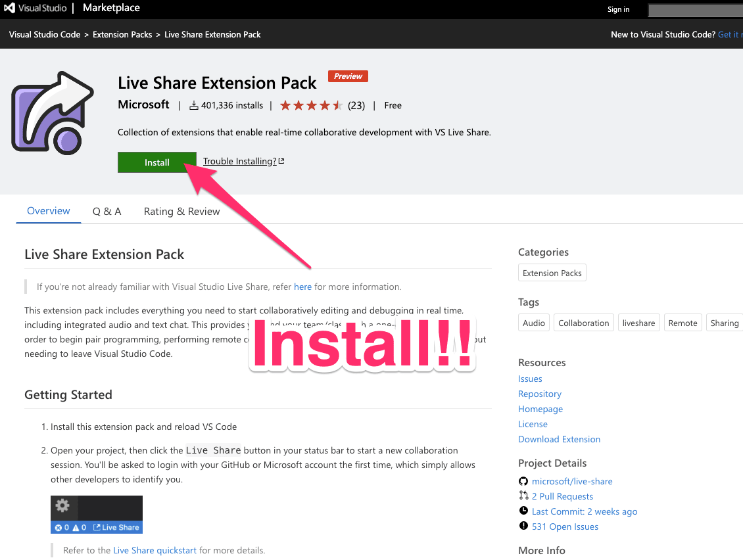Open the License resource link

(x=533, y=425)
